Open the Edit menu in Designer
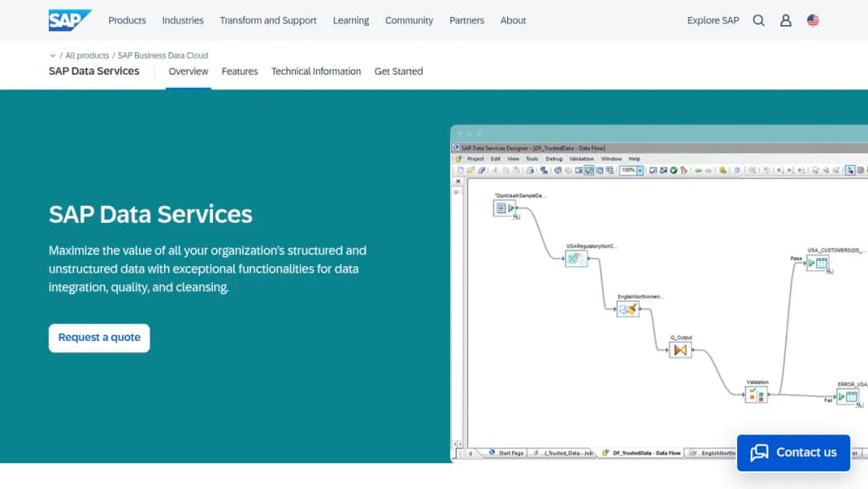This screenshot has height=489, width=868. coord(495,159)
